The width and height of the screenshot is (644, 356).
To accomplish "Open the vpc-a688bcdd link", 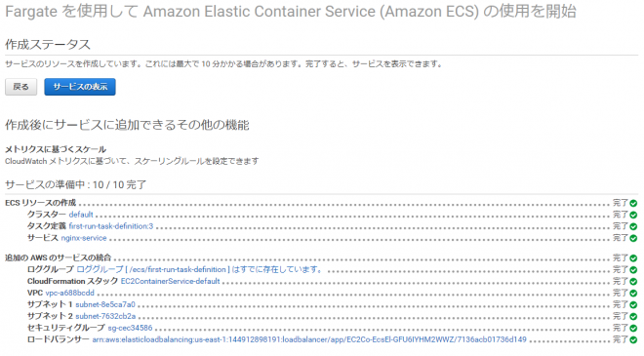I will [69, 293].
